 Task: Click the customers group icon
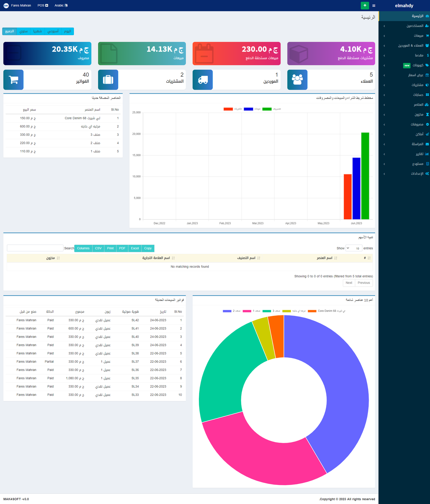pos(297,80)
